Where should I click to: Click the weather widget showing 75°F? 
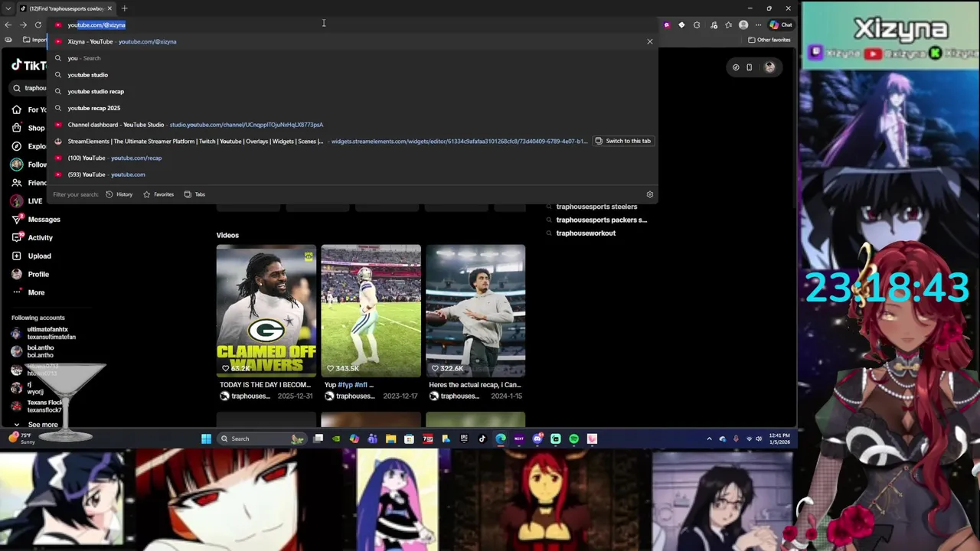click(23, 439)
